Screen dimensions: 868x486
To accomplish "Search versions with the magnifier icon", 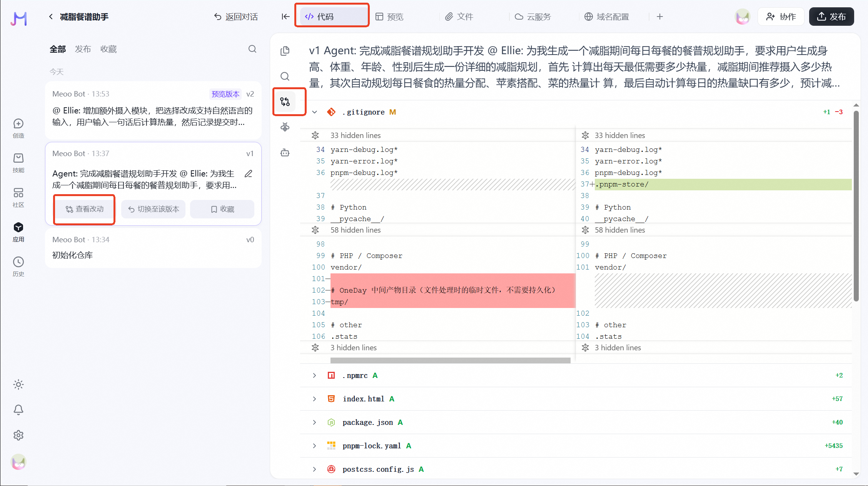I will 252,49.
